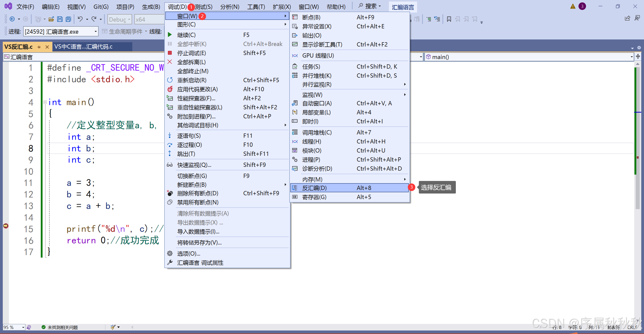The width and height of the screenshot is (644, 334).
Task: Expand the 并行监视(R) submenu
Action: point(349,84)
